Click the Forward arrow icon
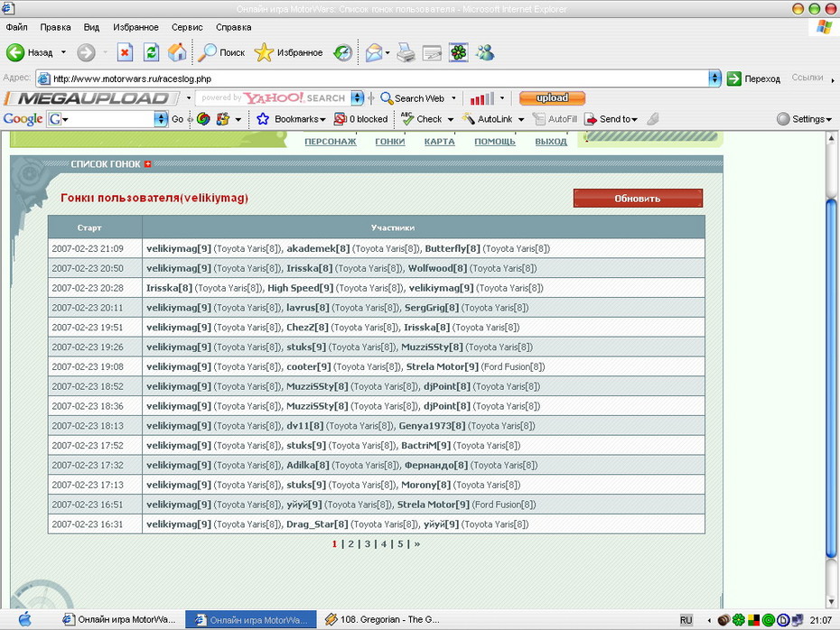840x630 pixels. point(86,52)
